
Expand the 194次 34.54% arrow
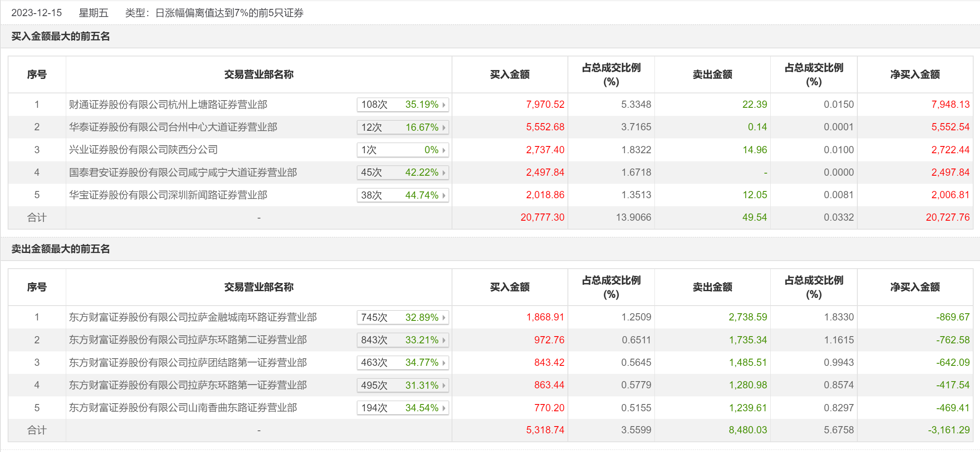(444, 408)
